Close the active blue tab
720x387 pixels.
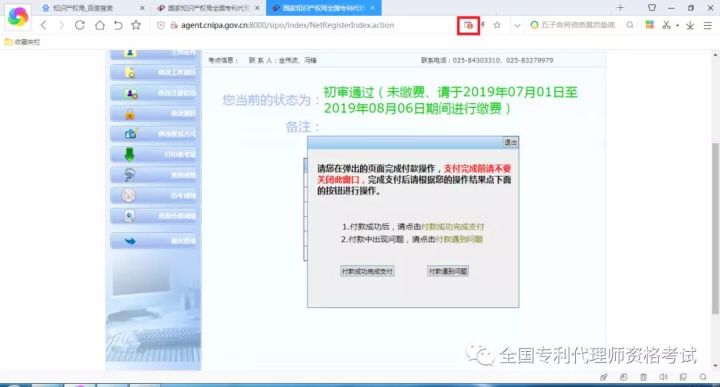pyautogui.click(x=372, y=8)
